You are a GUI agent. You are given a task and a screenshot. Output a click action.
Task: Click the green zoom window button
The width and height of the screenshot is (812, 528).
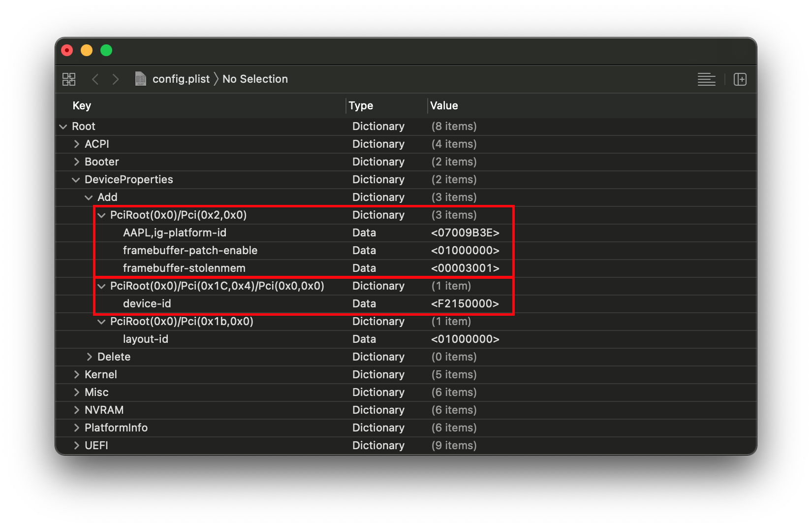click(x=106, y=50)
